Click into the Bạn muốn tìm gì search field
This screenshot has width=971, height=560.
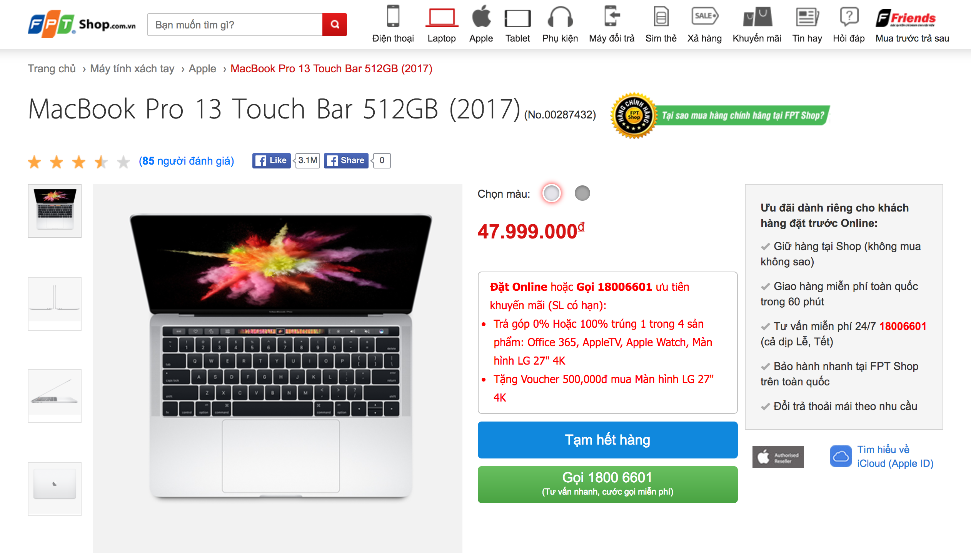click(x=235, y=25)
